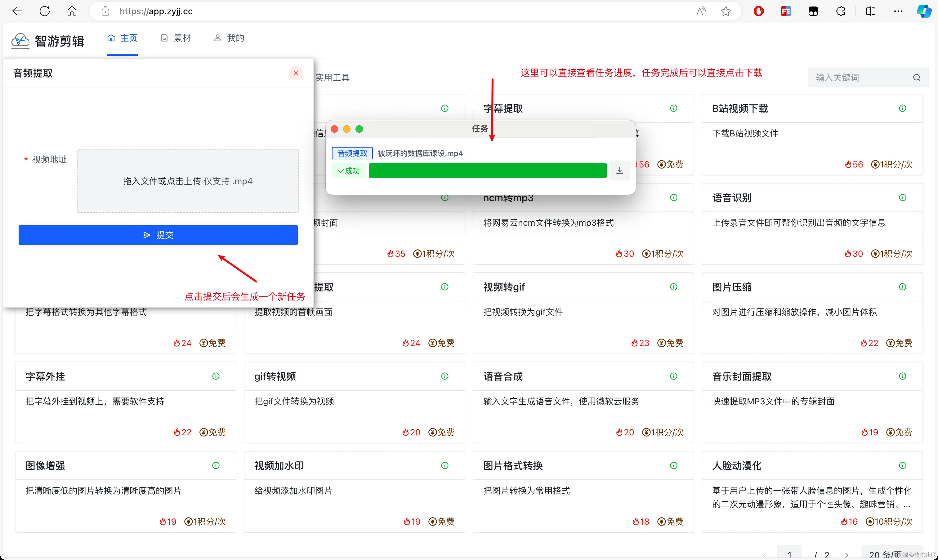Switch to the 素材 tab

pyautogui.click(x=176, y=38)
